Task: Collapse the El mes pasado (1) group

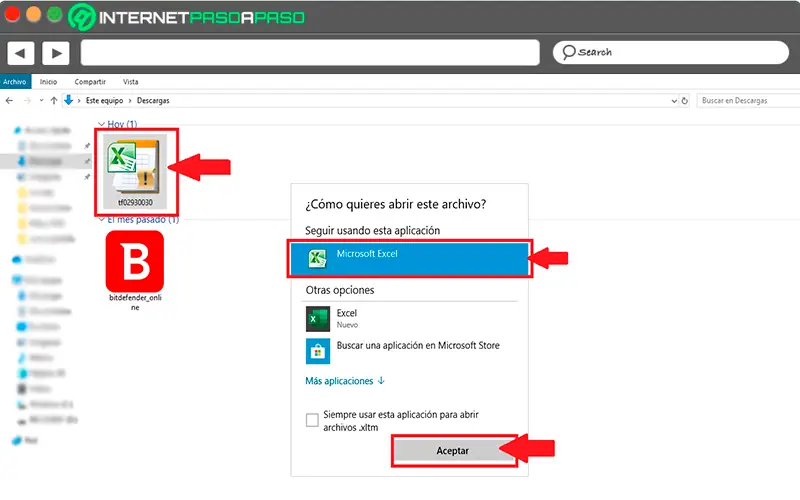Action: 102,219
